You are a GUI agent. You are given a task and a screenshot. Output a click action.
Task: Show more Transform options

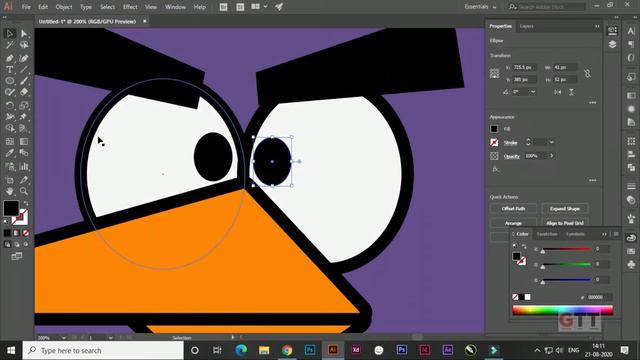click(593, 103)
